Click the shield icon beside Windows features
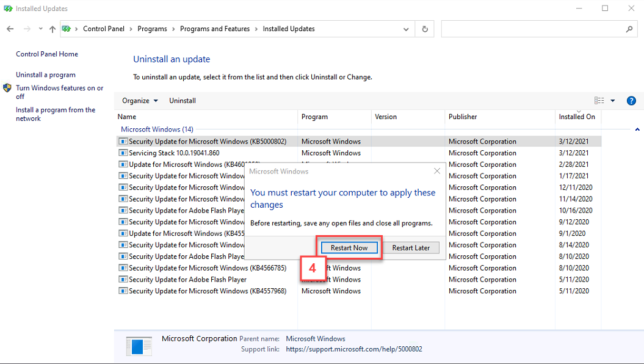This screenshot has width=644, height=364. click(7, 88)
